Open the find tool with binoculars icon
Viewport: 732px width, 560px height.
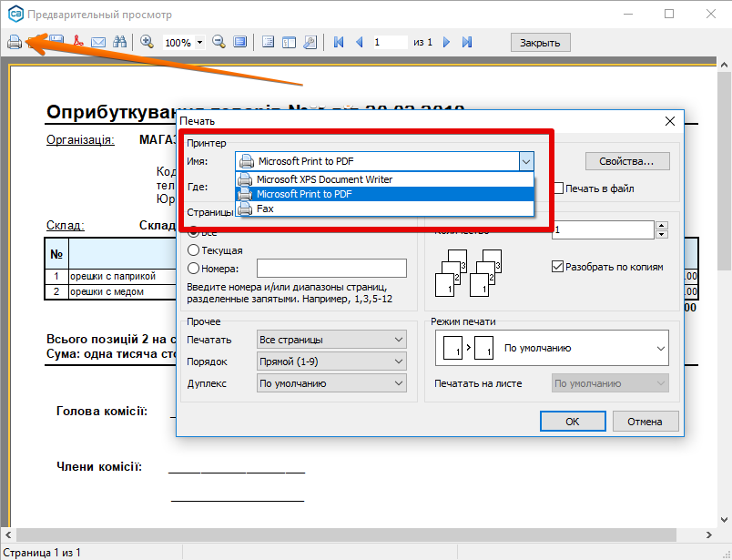click(x=119, y=42)
